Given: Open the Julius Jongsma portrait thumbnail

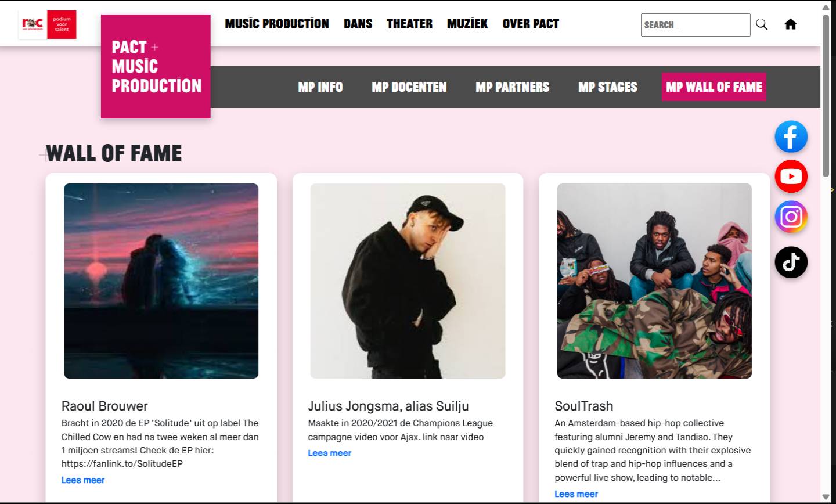Looking at the screenshot, I should [x=408, y=281].
